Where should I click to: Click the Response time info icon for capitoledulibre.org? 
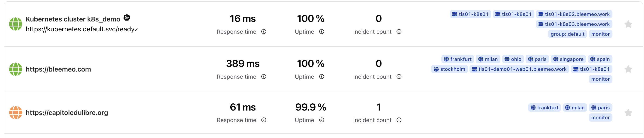pos(264,120)
